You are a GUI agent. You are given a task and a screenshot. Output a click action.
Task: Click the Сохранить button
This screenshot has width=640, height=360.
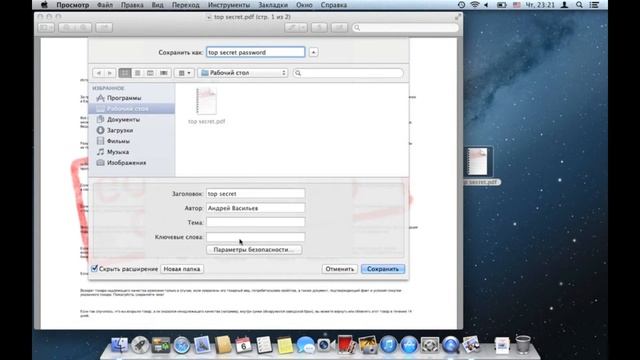[x=383, y=269]
